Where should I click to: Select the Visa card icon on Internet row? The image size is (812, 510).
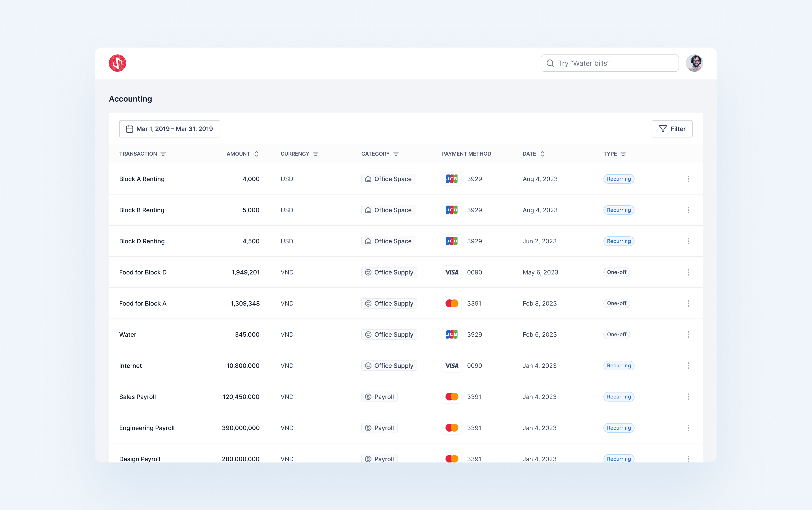coord(452,366)
